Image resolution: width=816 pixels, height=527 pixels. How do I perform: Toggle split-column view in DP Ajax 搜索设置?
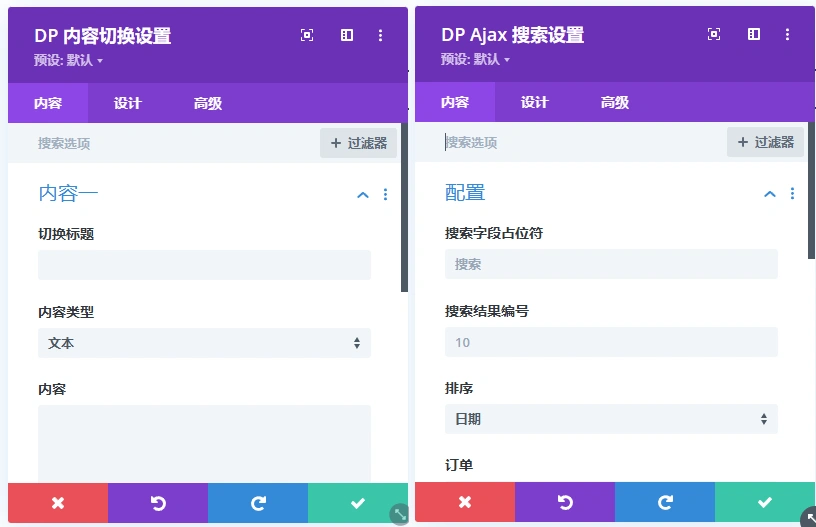point(754,34)
